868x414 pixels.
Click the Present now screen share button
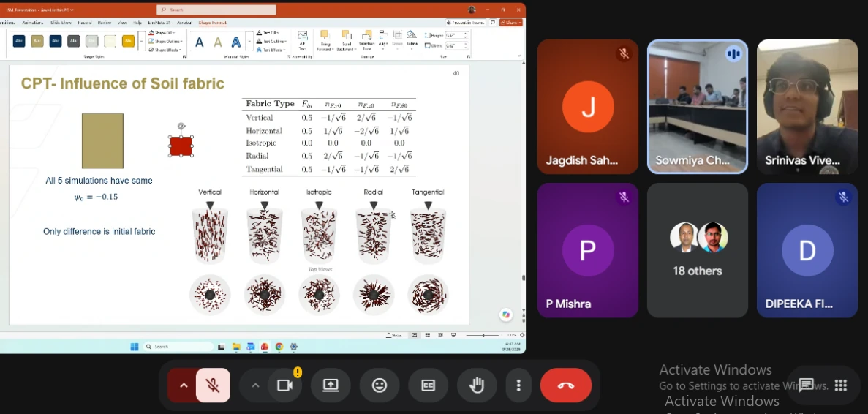pyautogui.click(x=331, y=385)
